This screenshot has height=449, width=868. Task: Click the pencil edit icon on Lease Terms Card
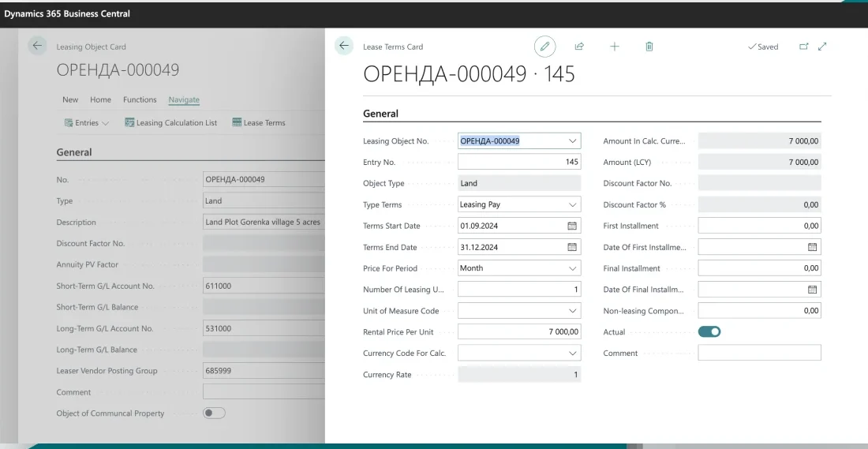pyautogui.click(x=544, y=47)
